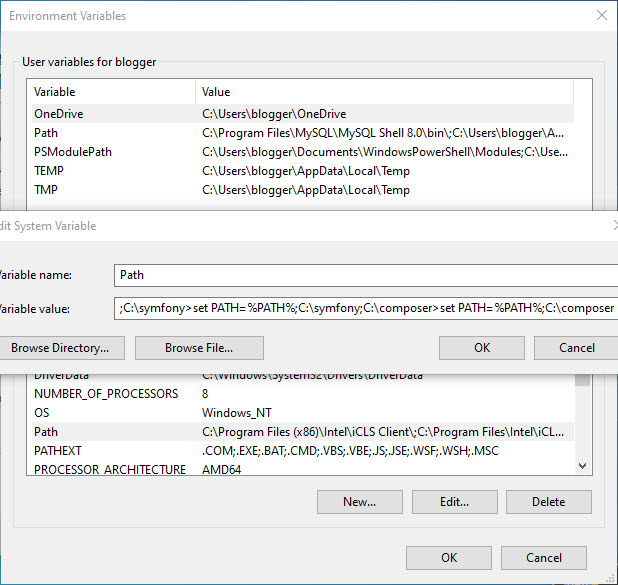The width and height of the screenshot is (618, 585).
Task: Delete the selected system variable
Action: [x=548, y=502]
